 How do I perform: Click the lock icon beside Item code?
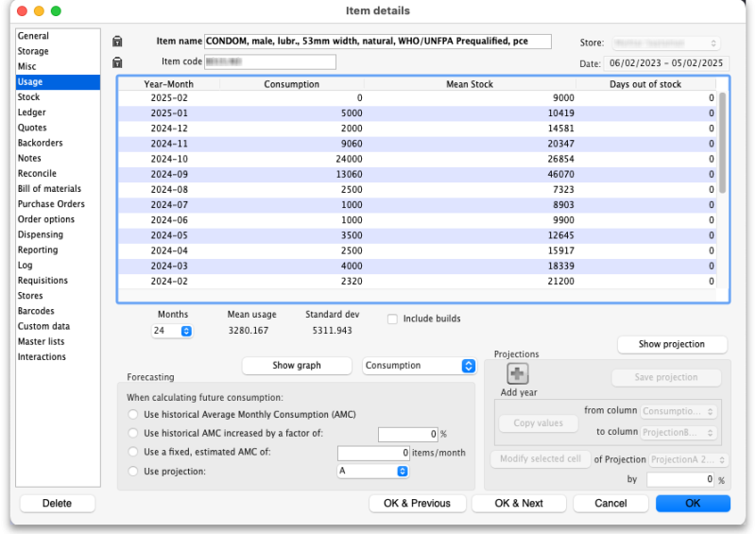point(117,62)
